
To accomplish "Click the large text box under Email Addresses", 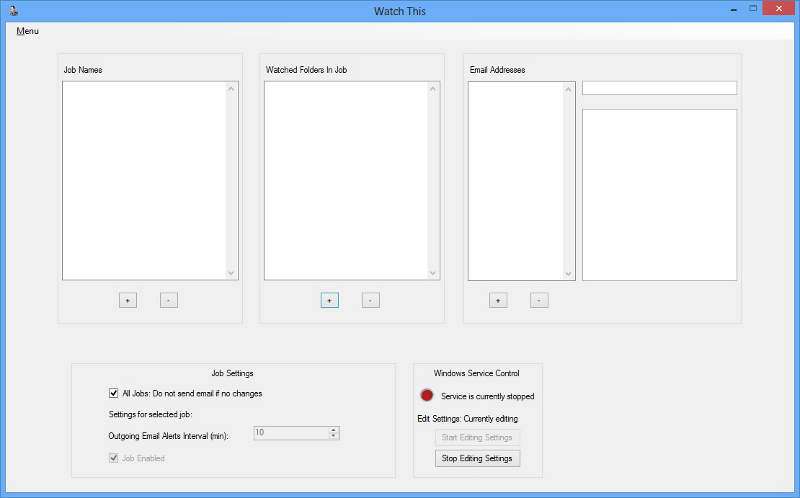I will coord(659,195).
